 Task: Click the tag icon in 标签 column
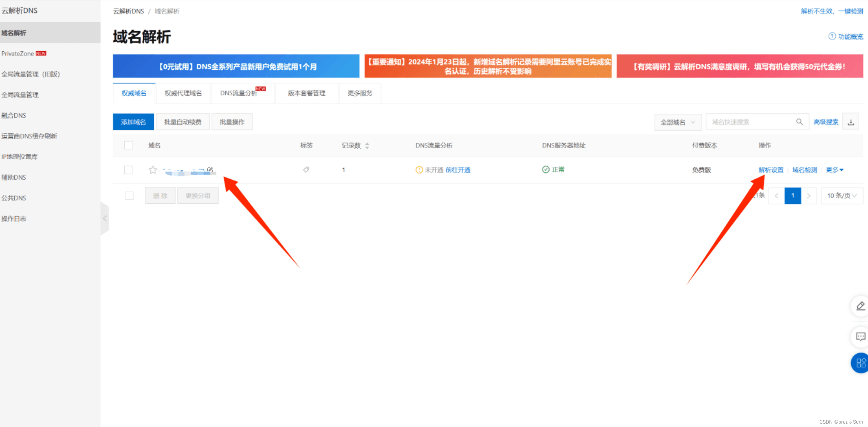tap(306, 170)
